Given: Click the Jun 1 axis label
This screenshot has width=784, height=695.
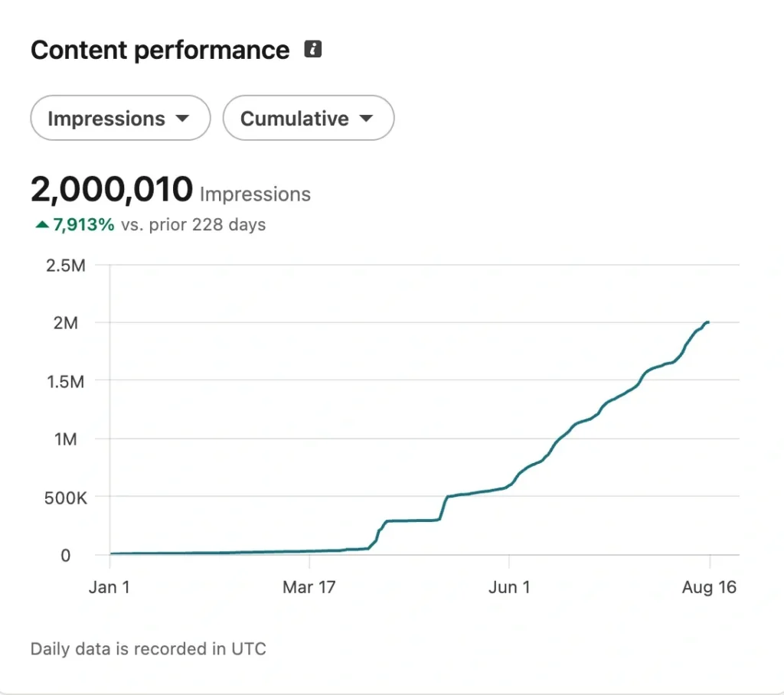Looking at the screenshot, I should click(509, 587).
